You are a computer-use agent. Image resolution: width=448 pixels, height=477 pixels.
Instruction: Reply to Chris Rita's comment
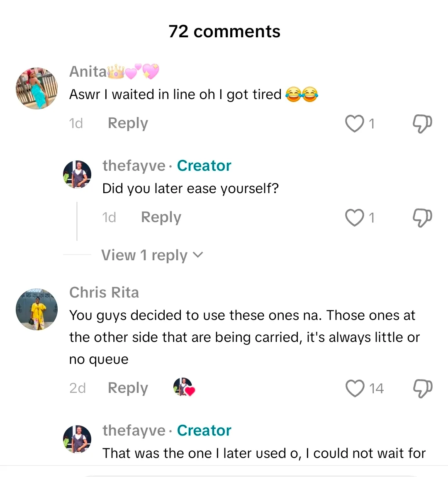(128, 388)
